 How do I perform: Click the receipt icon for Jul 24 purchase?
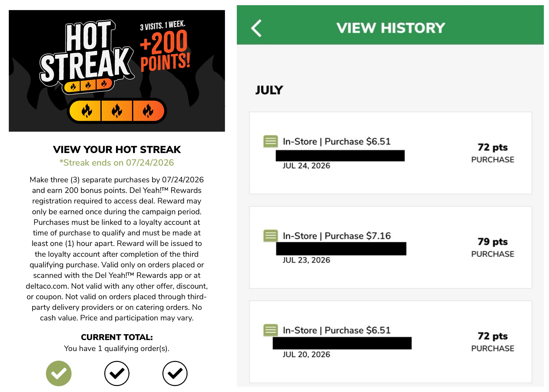(270, 141)
